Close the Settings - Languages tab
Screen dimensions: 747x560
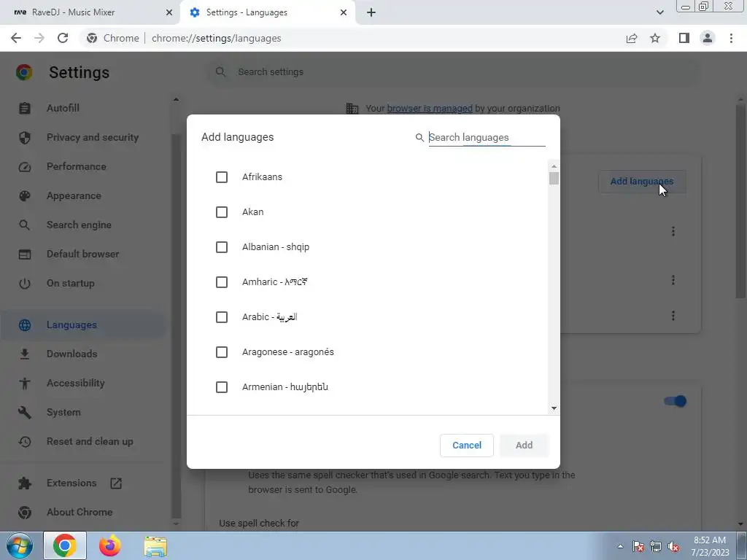[x=344, y=12]
